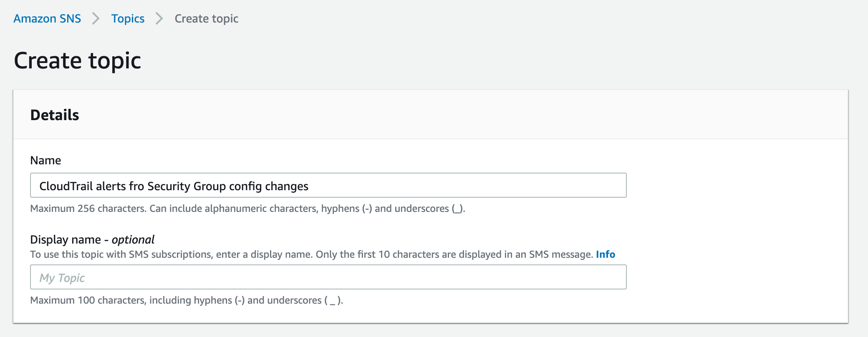This screenshot has height=337, width=868.
Task: Focus the Display name My Topic field
Action: tap(328, 277)
